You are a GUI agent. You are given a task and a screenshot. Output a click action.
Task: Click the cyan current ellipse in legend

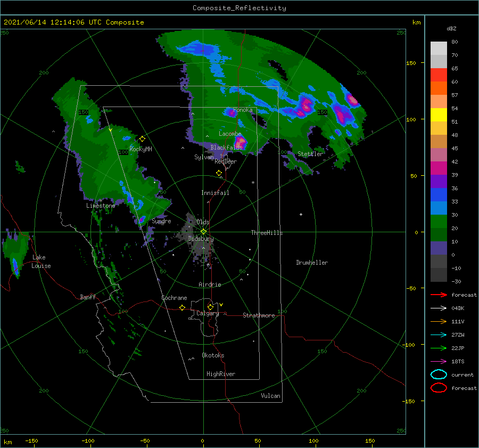[x=439, y=374]
